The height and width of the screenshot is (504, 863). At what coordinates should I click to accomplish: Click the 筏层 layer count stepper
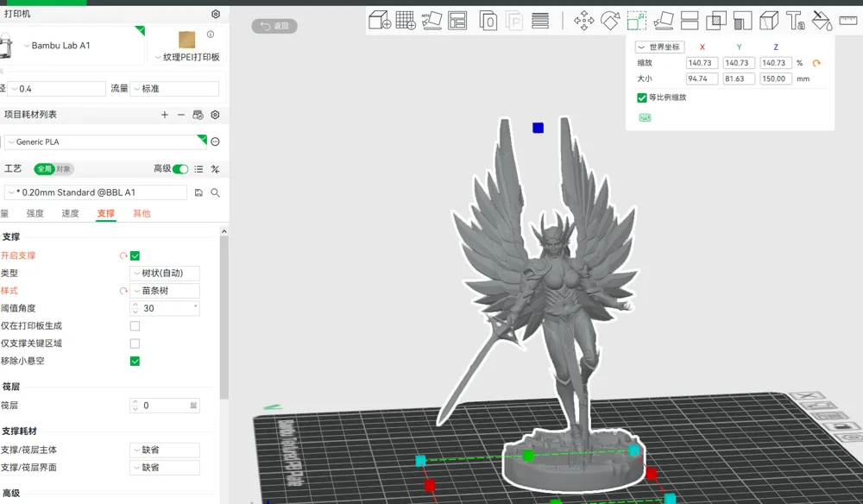(x=135, y=406)
